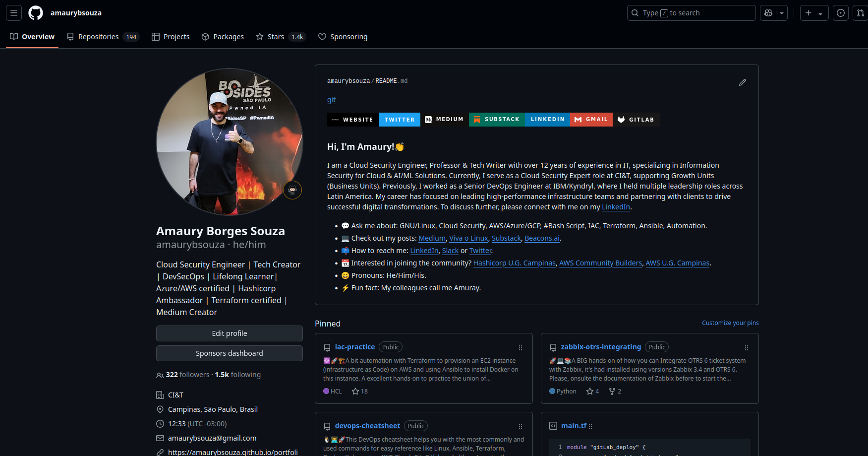Screen dimensions: 868x456
Task: Open the Sponsoring tab
Action: 343,37
